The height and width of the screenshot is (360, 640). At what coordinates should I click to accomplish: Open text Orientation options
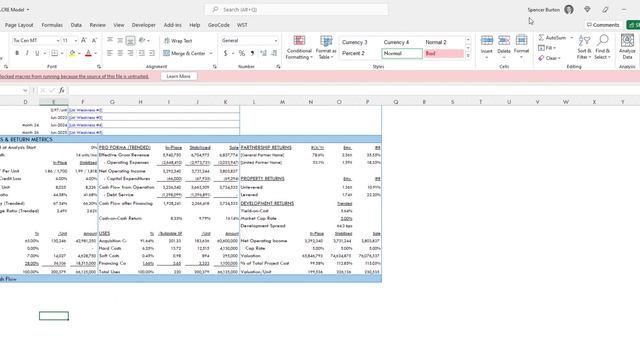(142, 40)
